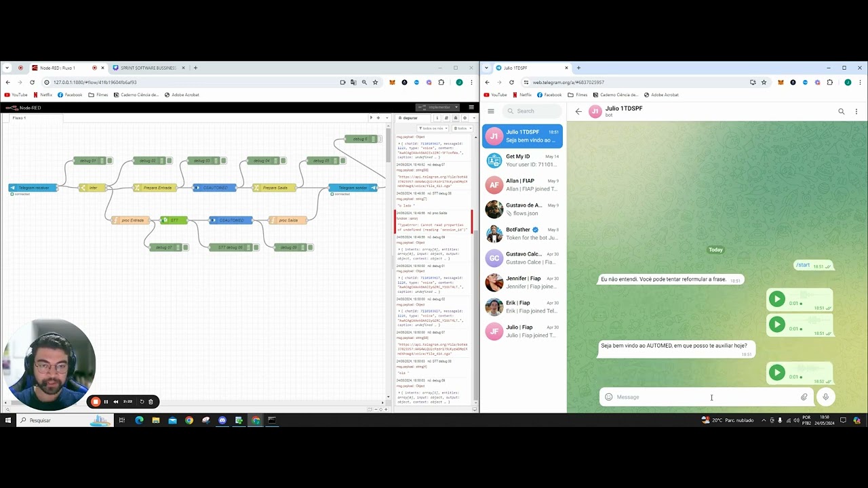Open the Gustavo Calce chat
The width and height of the screenshot is (868, 488).
523,258
